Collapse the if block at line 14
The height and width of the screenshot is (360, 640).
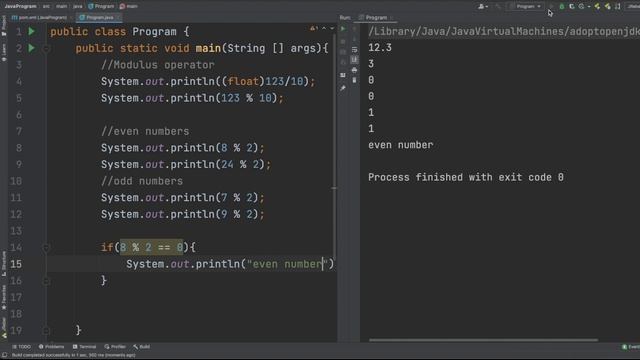pos(46,247)
